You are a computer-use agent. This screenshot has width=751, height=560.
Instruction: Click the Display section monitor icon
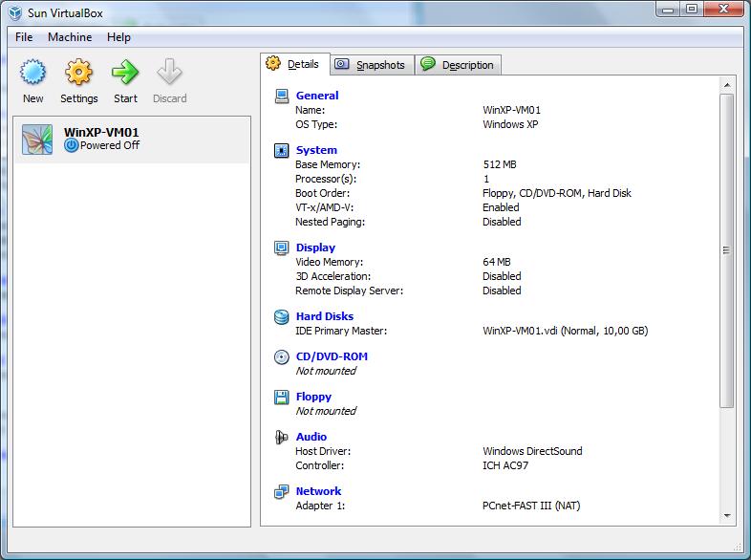coord(282,248)
